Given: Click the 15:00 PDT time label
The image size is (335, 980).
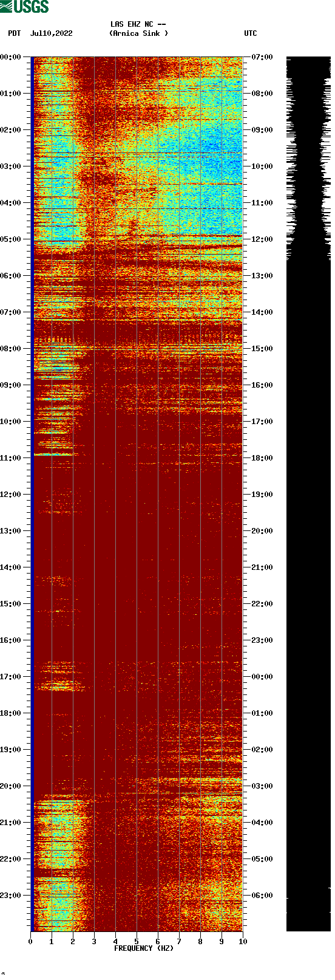Looking at the screenshot, I should pyautogui.click(x=11, y=604).
